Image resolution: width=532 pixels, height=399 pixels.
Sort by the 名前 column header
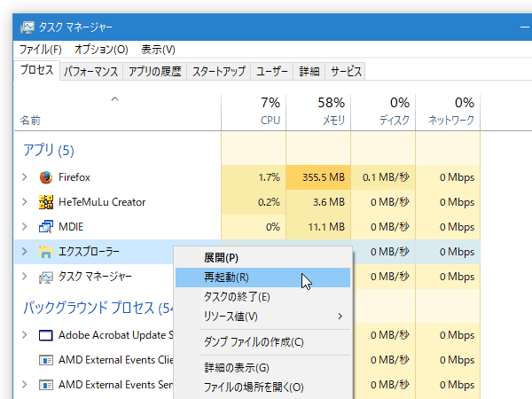pos(30,121)
